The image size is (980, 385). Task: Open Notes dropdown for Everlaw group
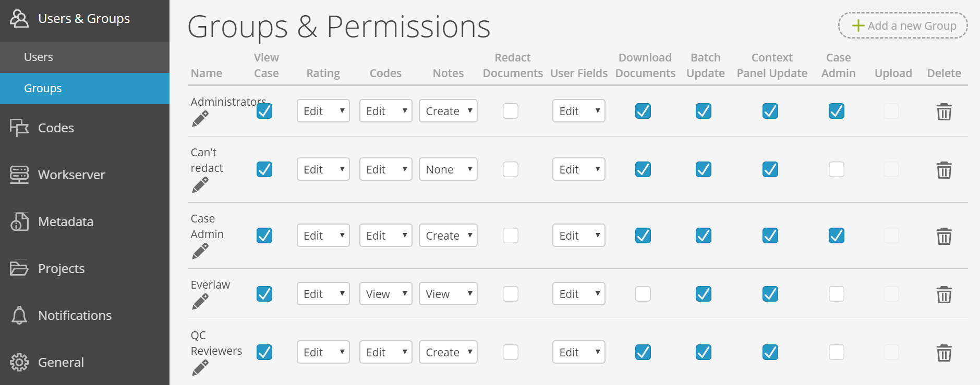coord(449,294)
